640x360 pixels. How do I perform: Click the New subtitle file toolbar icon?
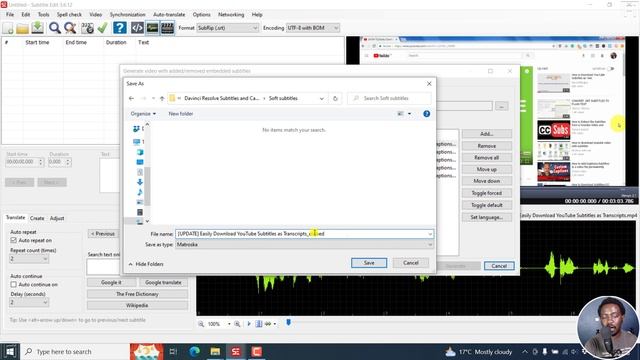point(8,28)
